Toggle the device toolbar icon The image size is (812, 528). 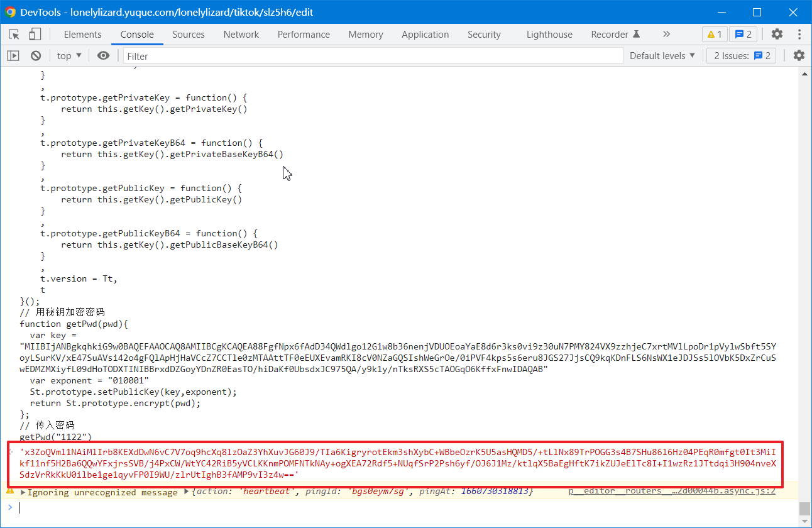(35, 34)
